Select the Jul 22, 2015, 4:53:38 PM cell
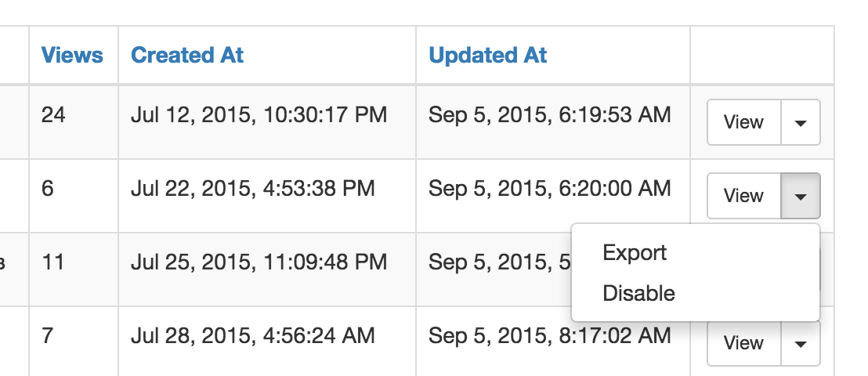 pos(267,196)
